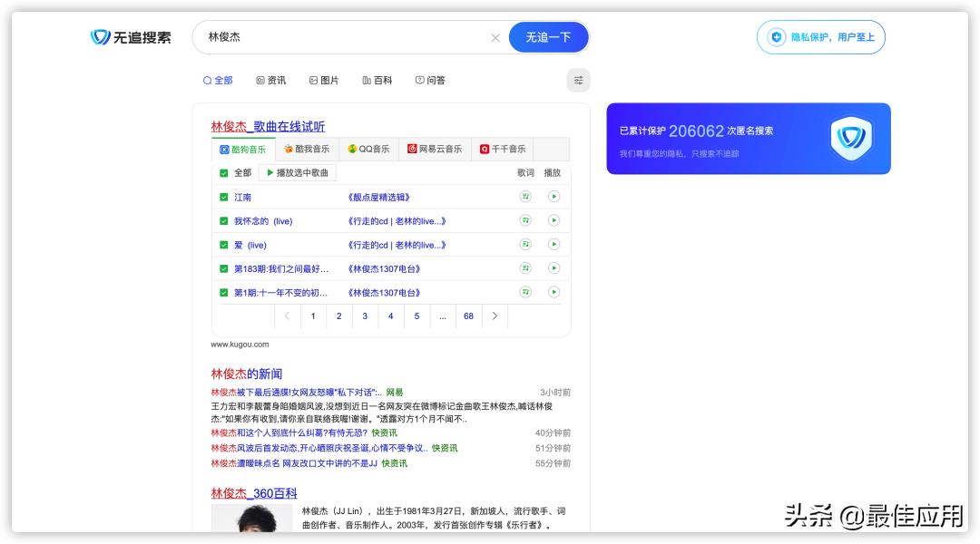The width and height of the screenshot is (980, 544).
Task: Play the song 江南 with its play icon
Action: [554, 196]
